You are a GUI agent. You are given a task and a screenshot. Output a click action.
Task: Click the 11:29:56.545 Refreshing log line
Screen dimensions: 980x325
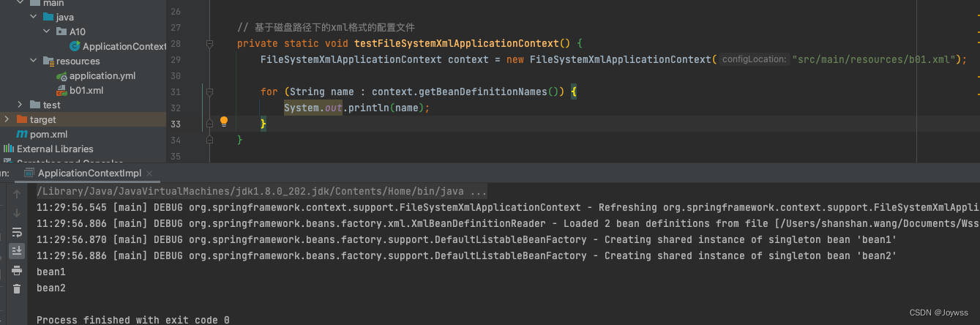(x=508, y=207)
